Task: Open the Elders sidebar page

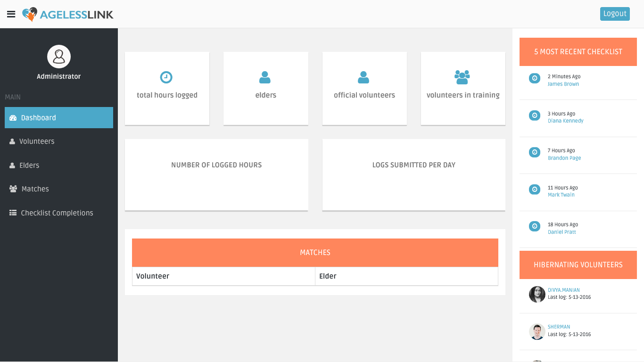Action: coord(29,165)
